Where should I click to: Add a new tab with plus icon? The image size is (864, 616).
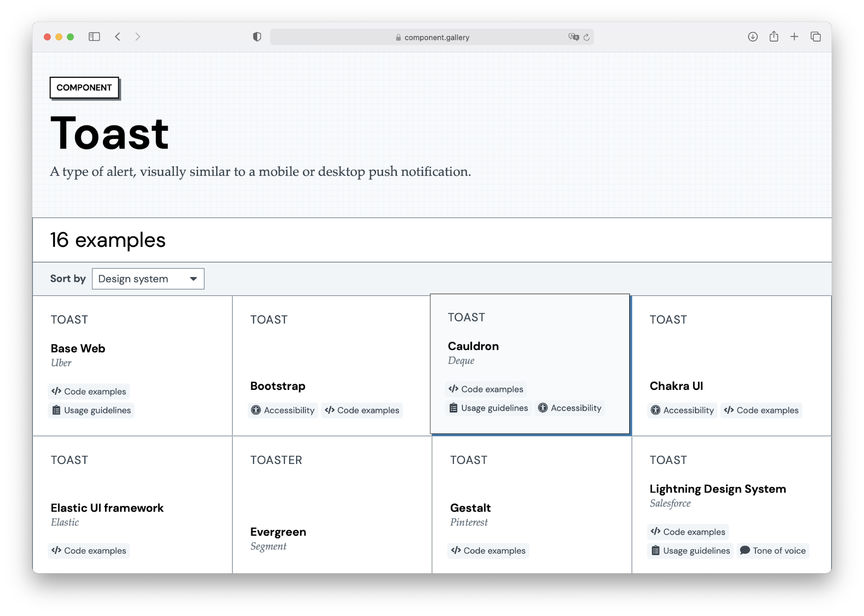click(794, 37)
